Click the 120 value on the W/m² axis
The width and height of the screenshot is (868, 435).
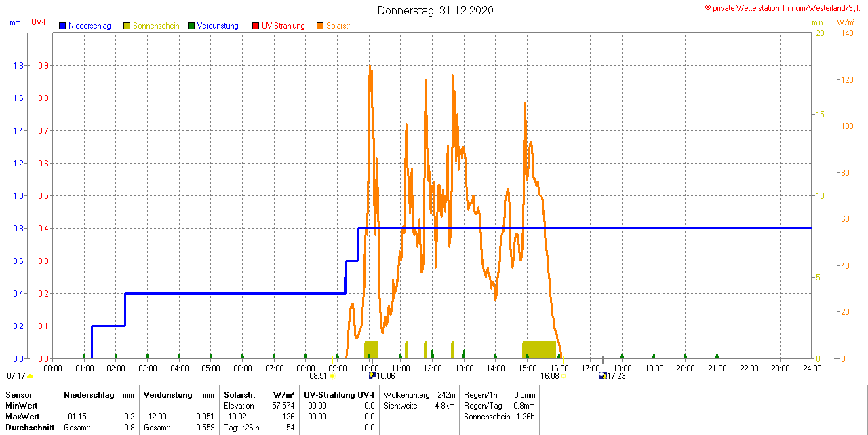pyautogui.click(x=847, y=80)
